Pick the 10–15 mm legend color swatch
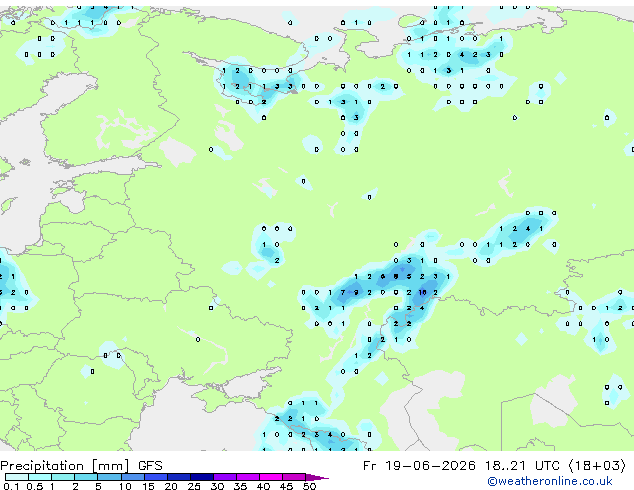 (132, 477)
